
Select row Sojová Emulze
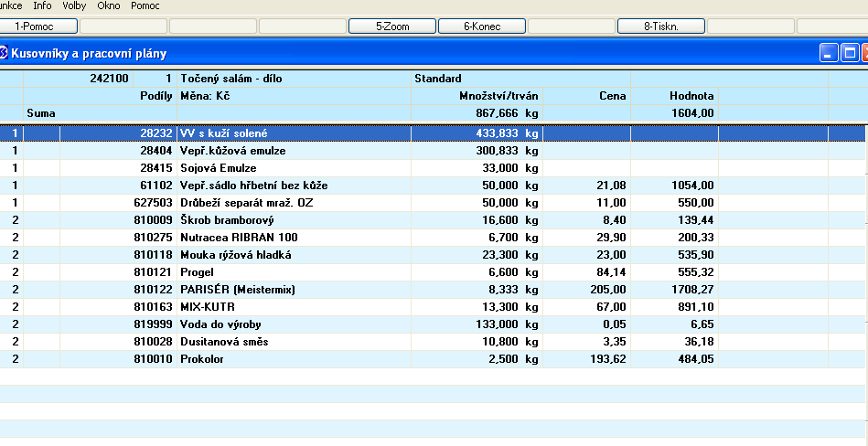click(x=432, y=168)
